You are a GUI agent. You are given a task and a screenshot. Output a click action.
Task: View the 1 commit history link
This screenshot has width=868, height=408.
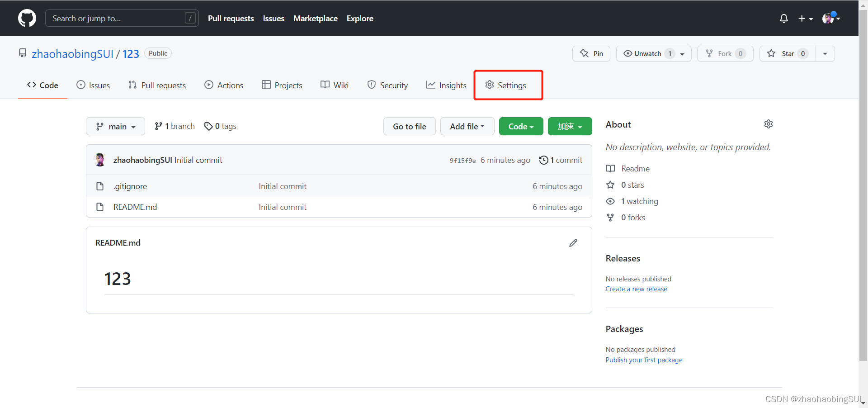coord(561,160)
